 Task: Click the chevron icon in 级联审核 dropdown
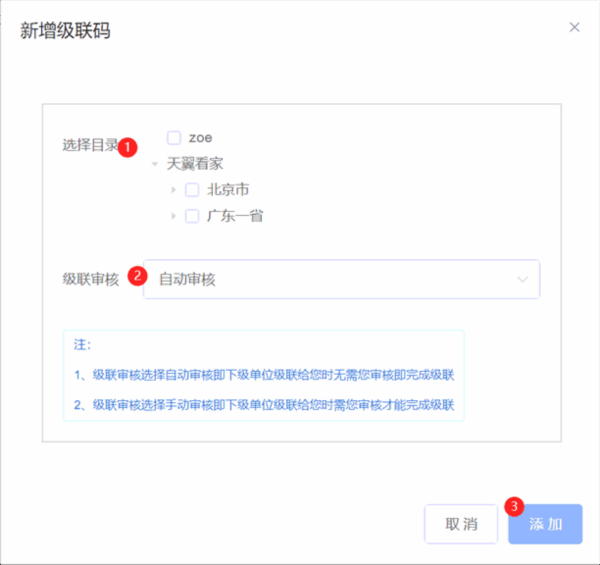(x=523, y=280)
